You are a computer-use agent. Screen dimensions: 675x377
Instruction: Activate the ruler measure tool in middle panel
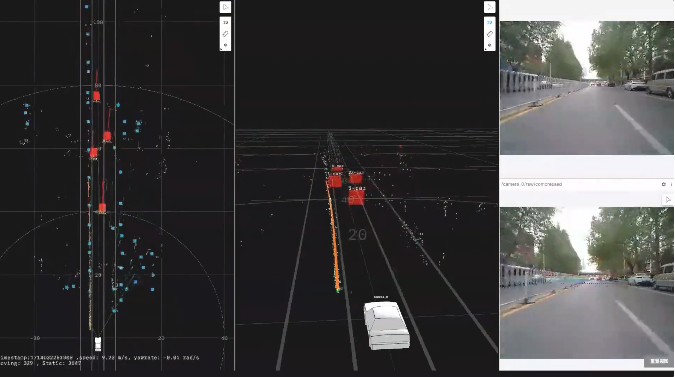(489, 34)
